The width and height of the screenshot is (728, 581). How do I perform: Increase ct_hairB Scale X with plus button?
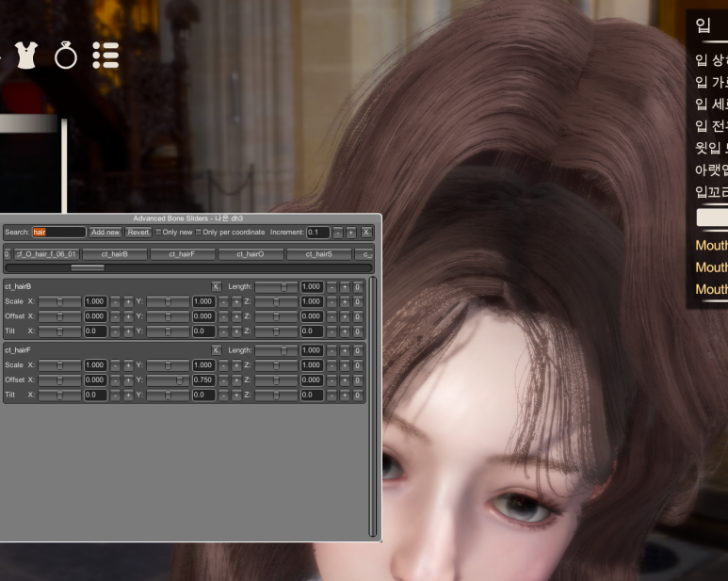pos(128,301)
